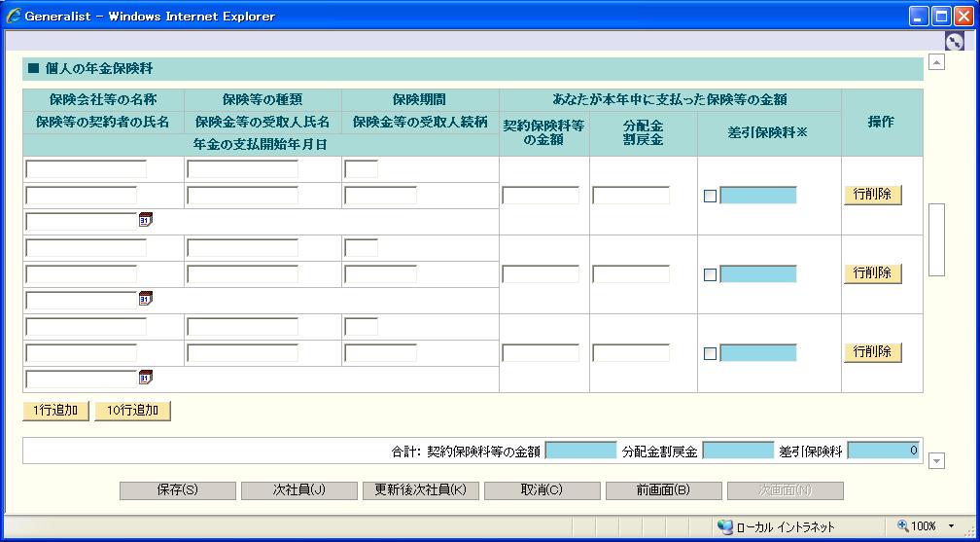Click beneficiary relationship field in first row
The width and height of the screenshot is (980, 542).
tap(381, 196)
